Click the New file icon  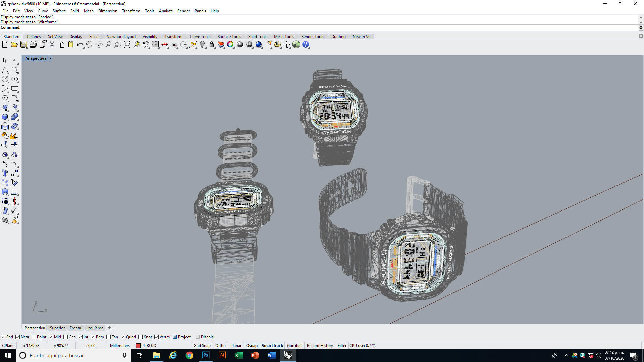coord(5,44)
